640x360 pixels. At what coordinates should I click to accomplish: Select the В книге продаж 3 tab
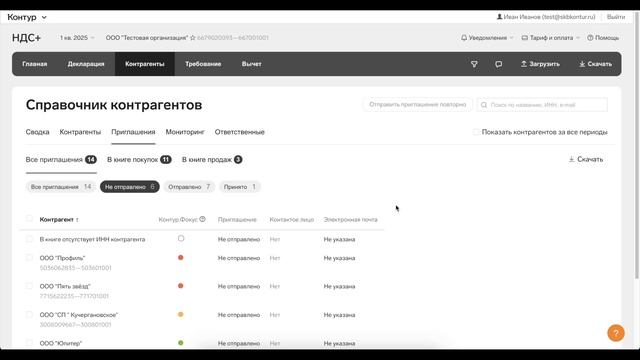pos(212,160)
